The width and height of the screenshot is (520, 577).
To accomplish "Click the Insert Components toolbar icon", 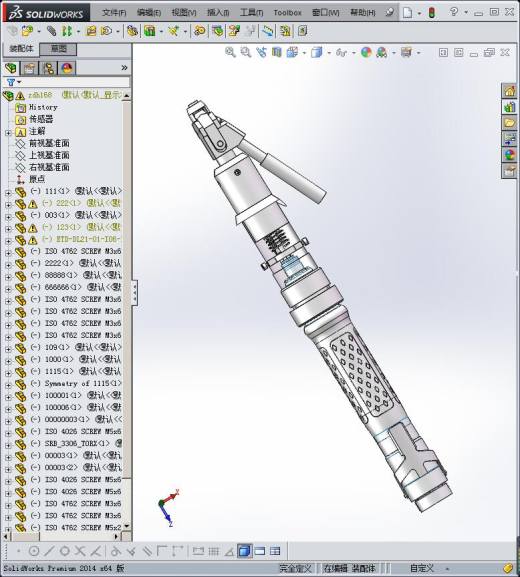I will [27, 31].
